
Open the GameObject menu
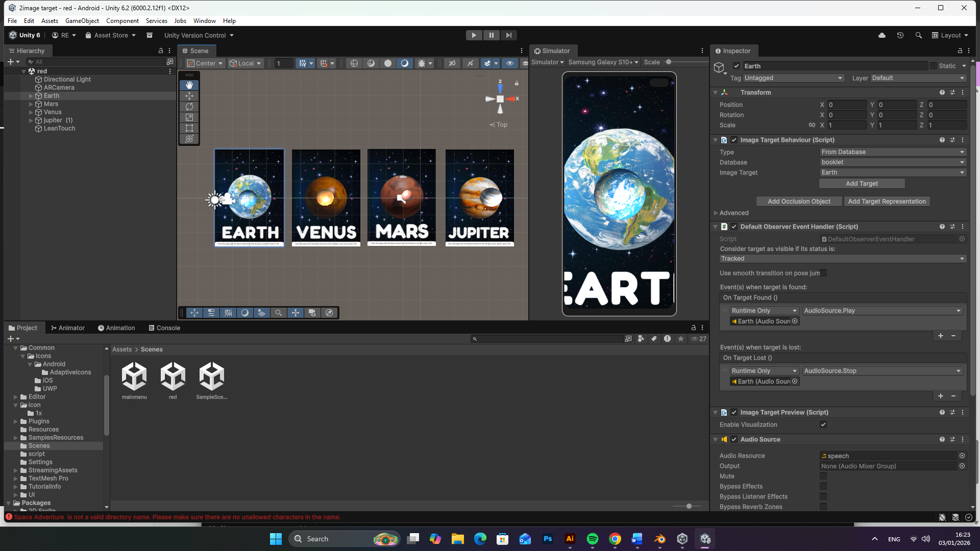click(82, 21)
